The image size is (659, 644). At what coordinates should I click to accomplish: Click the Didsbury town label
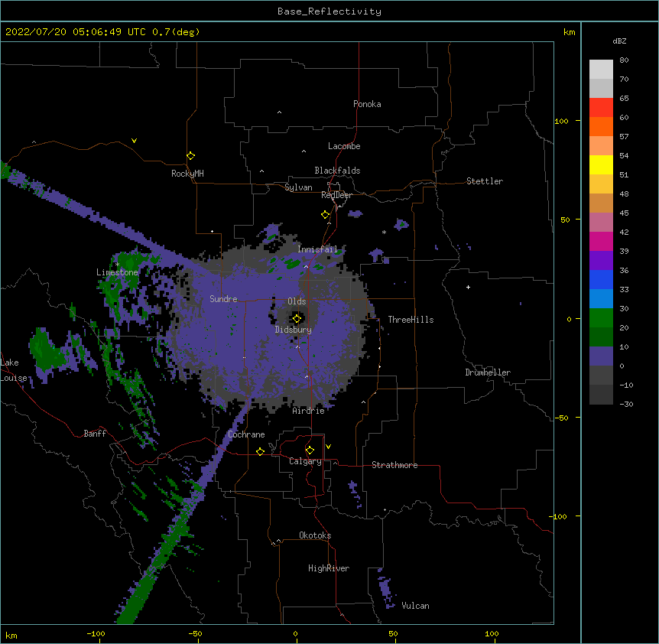tap(294, 330)
